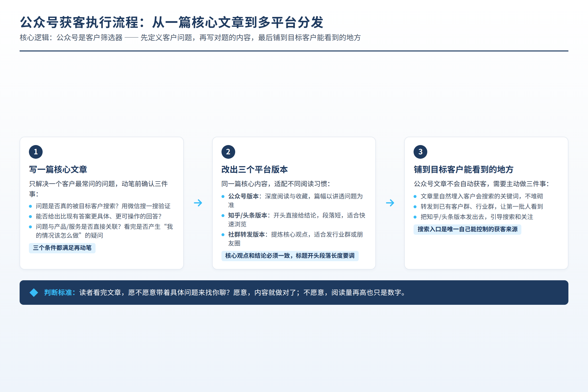Click the arrow between steps 2 and 3

tap(390, 203)
